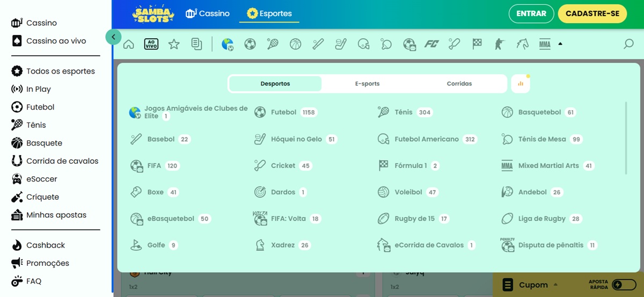The image size is (644, 297).
Task: Select FIFA: Volta entry
Action: pos(288,219)
